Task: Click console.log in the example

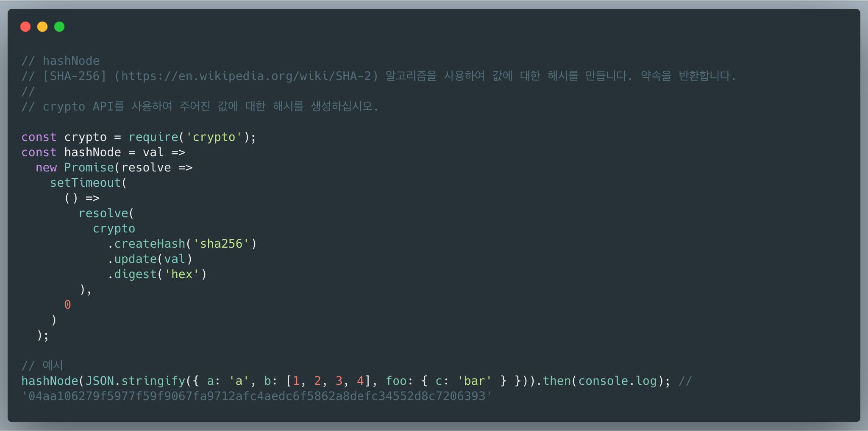Action: pos(618,381)
